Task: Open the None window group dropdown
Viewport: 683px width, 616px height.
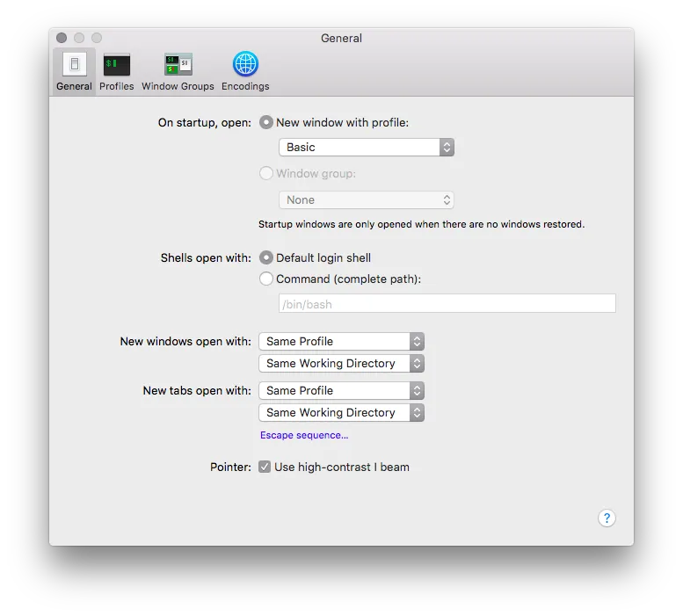Action: (367, 199)
